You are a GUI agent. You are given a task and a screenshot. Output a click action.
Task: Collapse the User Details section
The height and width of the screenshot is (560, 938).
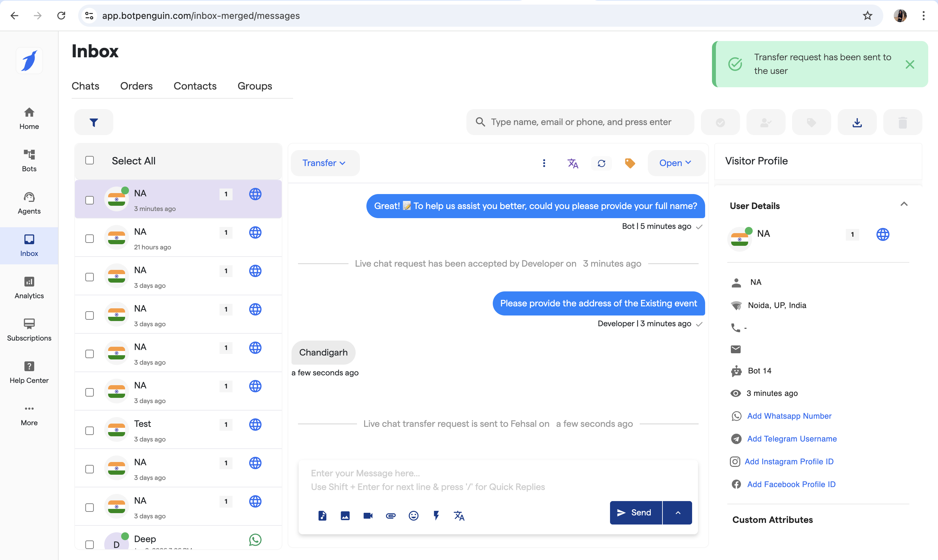[904, 204]
